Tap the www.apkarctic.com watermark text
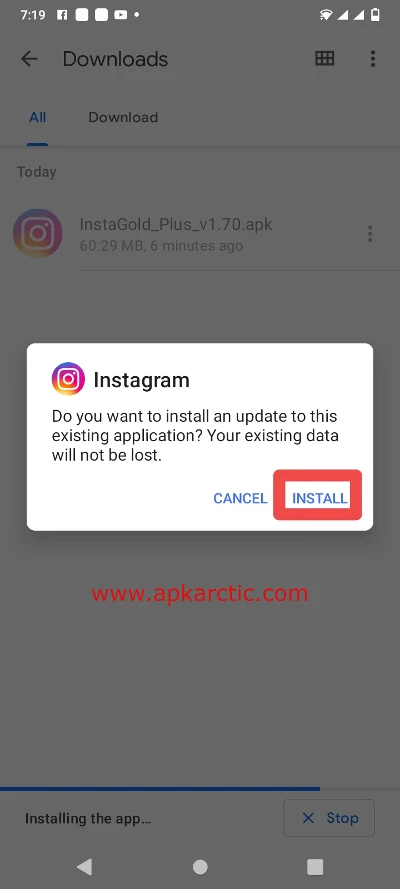This screenshot has height=889, width=400. pyautogui.click(x=200, y=593)
